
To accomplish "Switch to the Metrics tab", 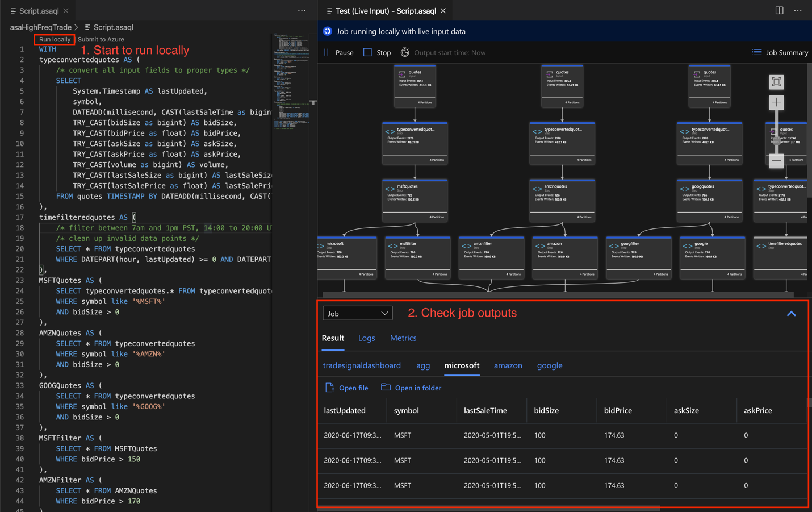I will coord(403,338).
